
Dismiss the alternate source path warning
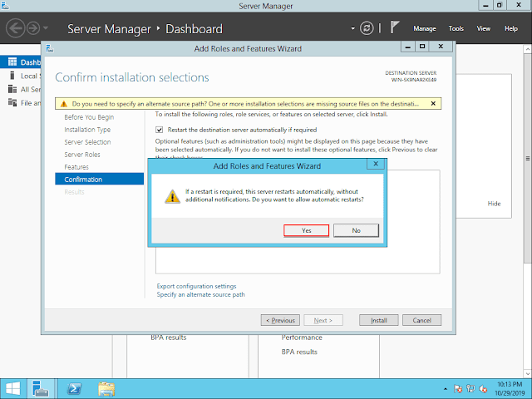tap(433, 103)
